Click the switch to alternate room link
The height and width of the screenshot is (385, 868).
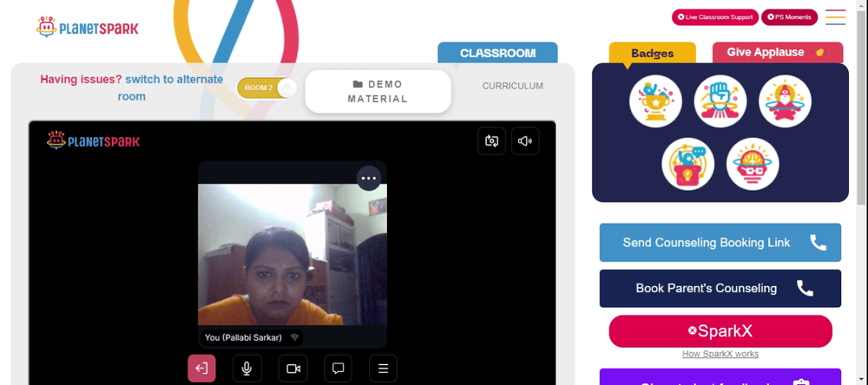[x=170, y=88]
